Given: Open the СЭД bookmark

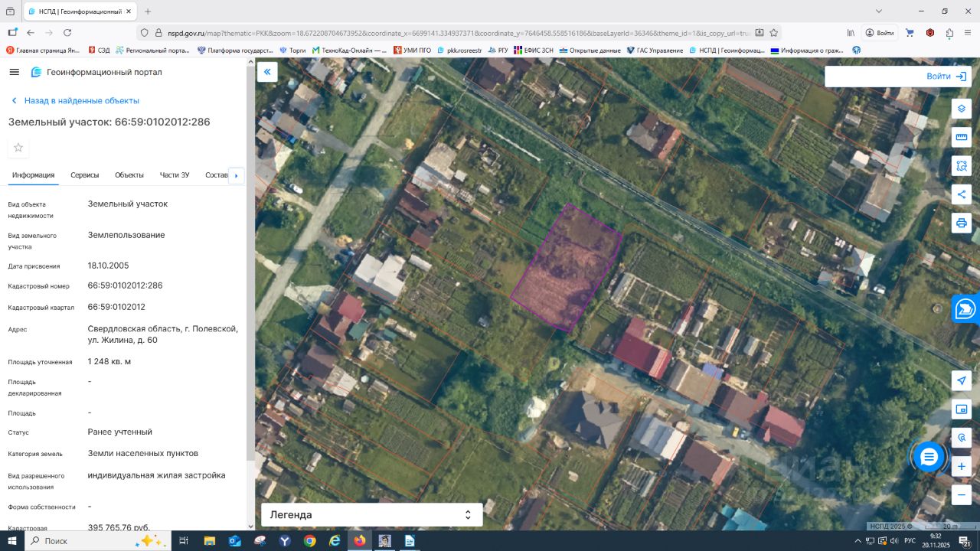Looking at the screenshot, I should pos(99,51).
